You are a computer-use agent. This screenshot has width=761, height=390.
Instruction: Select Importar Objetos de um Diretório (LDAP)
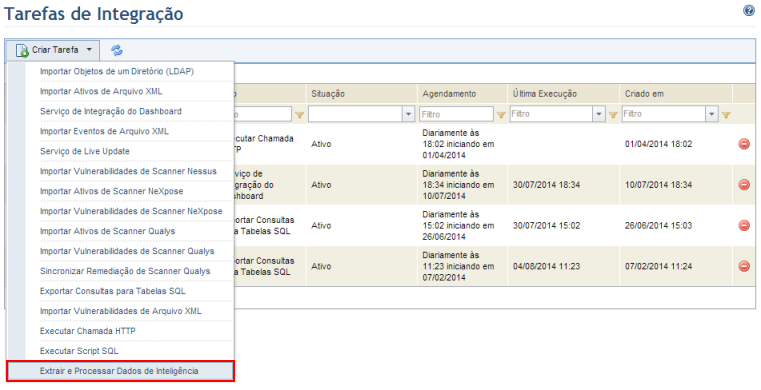pos(117,71)
